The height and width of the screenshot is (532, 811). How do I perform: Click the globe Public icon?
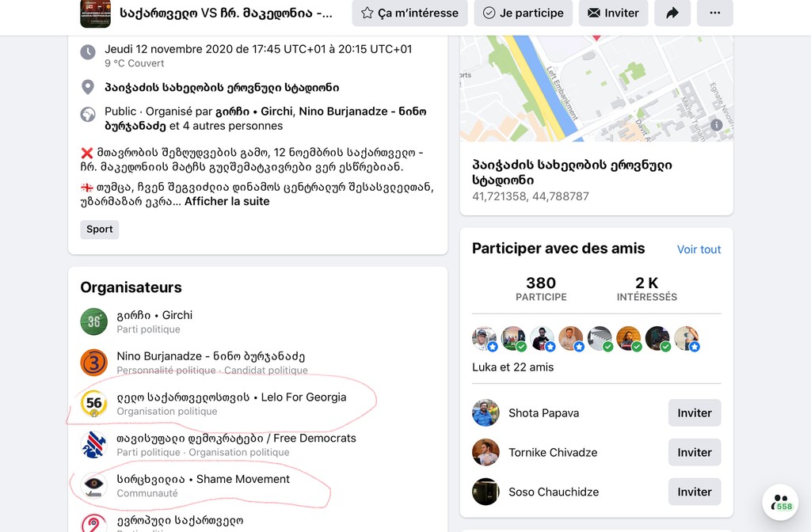coord(88,114)
